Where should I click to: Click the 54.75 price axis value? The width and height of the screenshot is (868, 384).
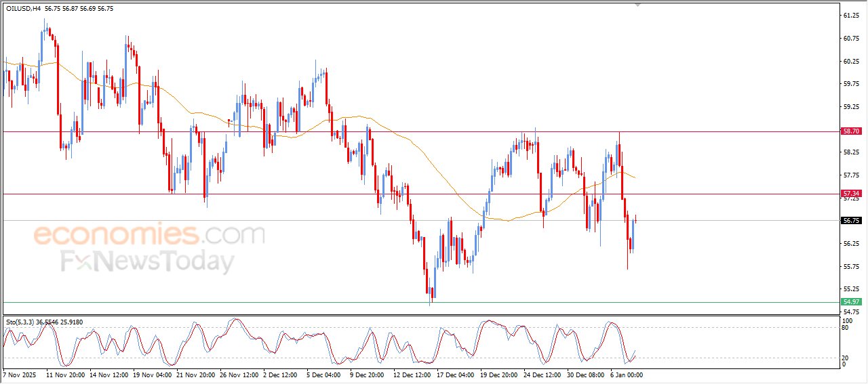tap(851, 312)
